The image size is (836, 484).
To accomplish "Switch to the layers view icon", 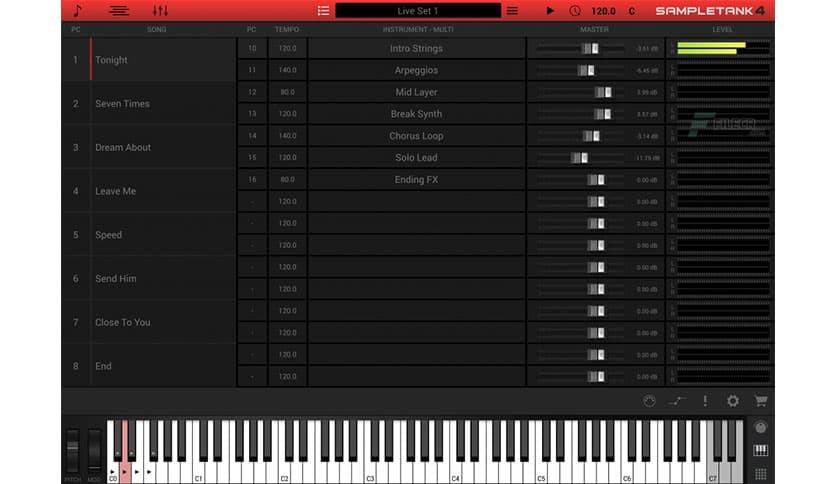I will pyautogui.click(x=118, y=10).
